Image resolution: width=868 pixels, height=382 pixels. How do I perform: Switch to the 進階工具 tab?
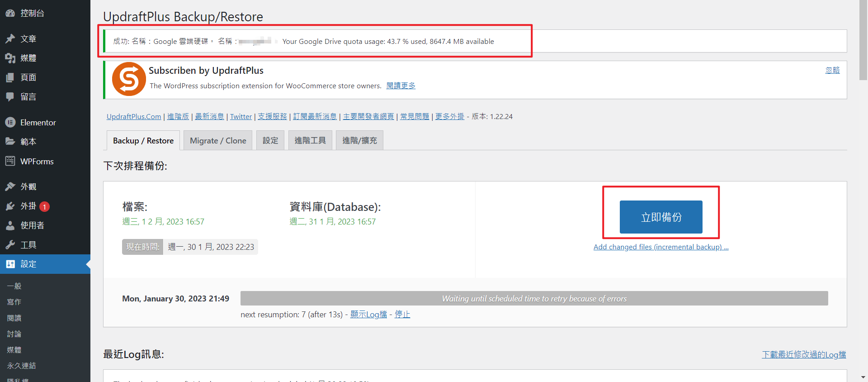pyautogui.click(x=310, y=140)
